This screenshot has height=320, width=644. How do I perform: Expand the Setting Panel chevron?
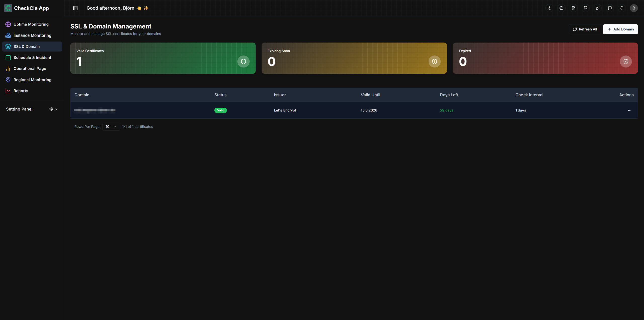[x=56, y=109]
